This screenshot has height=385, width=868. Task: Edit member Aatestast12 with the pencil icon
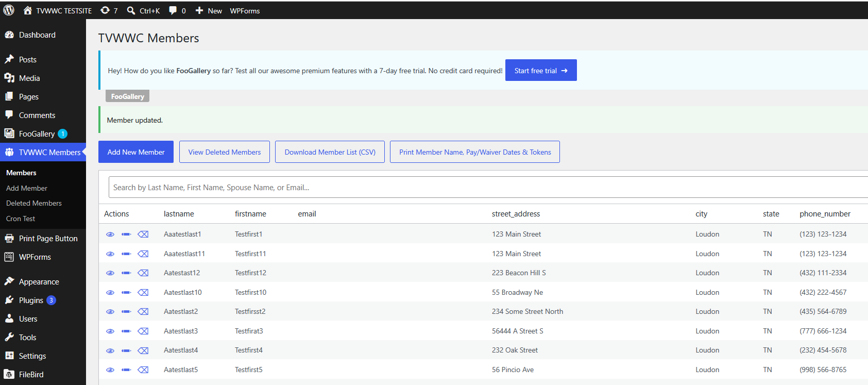(126, 273)
